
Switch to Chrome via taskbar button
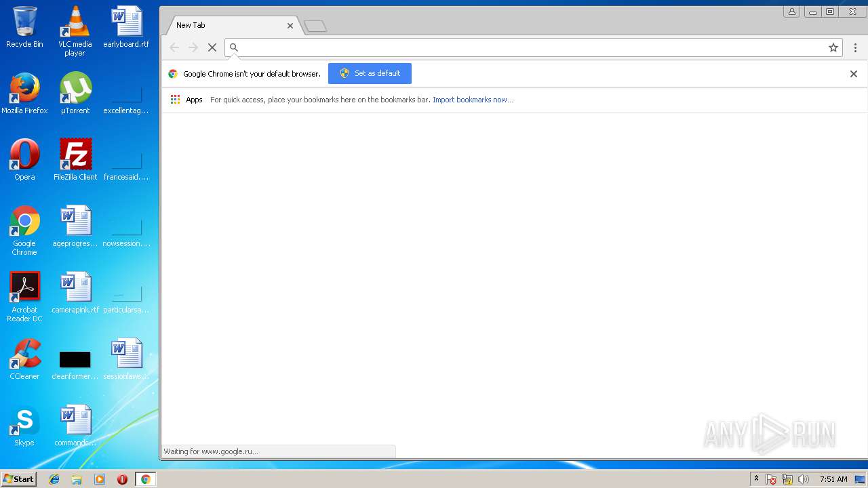click(x=145, y=479)
